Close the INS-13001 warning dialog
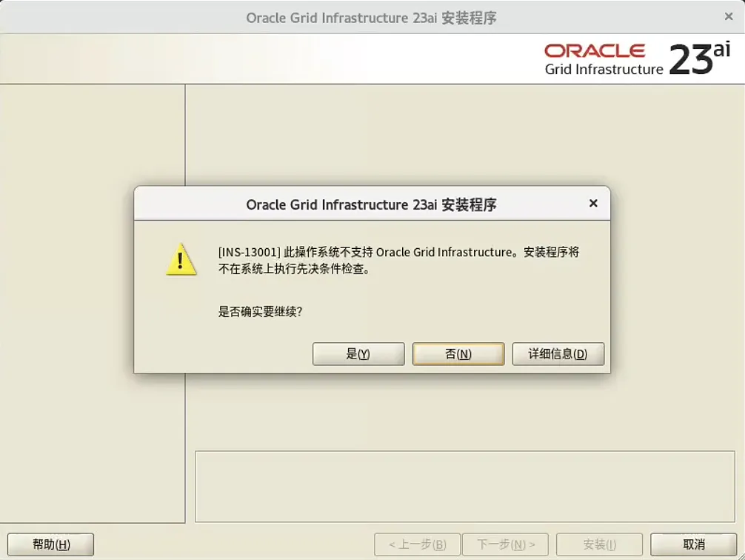The height and width of the screenshot is (560, 745). pos(592,204)
